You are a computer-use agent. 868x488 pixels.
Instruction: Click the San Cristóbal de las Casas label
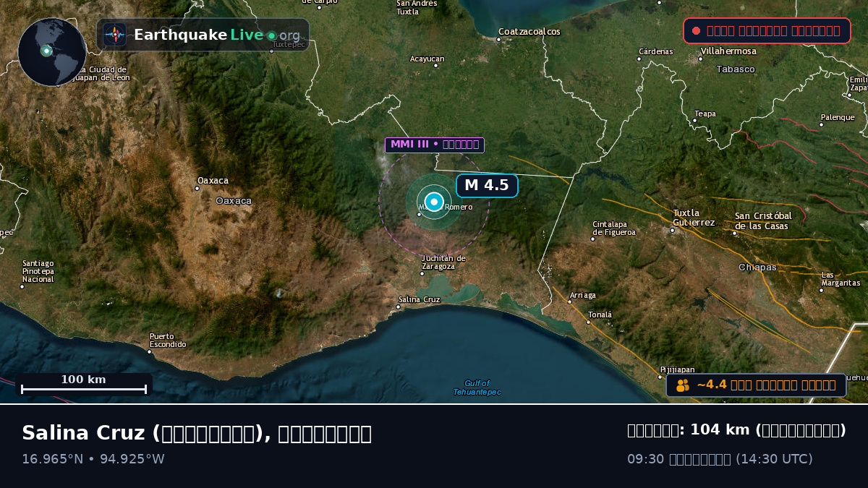point(763,221)
